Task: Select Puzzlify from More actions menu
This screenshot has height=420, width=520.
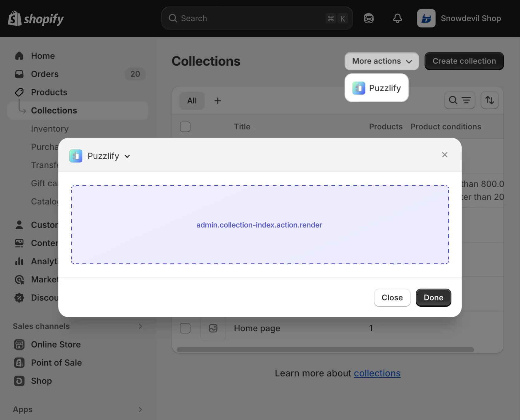Action: pyautogui.click(x=376, y=88)
